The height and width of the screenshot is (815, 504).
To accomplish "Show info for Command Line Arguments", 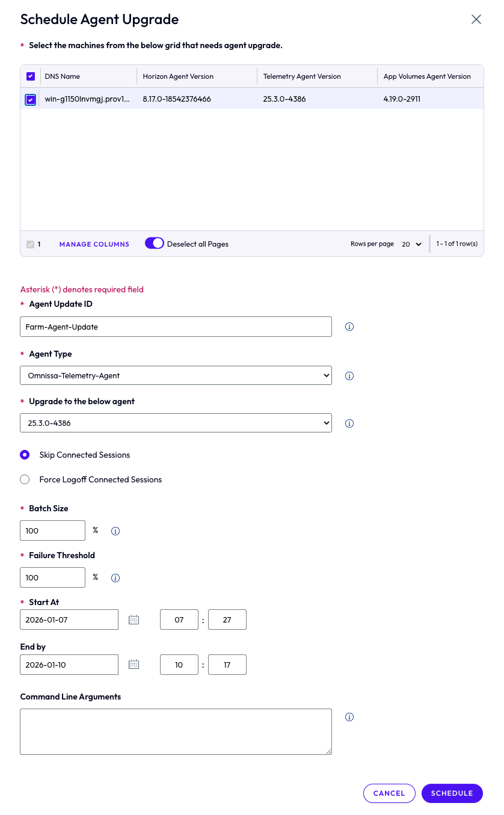I will (x=349, y=717).
